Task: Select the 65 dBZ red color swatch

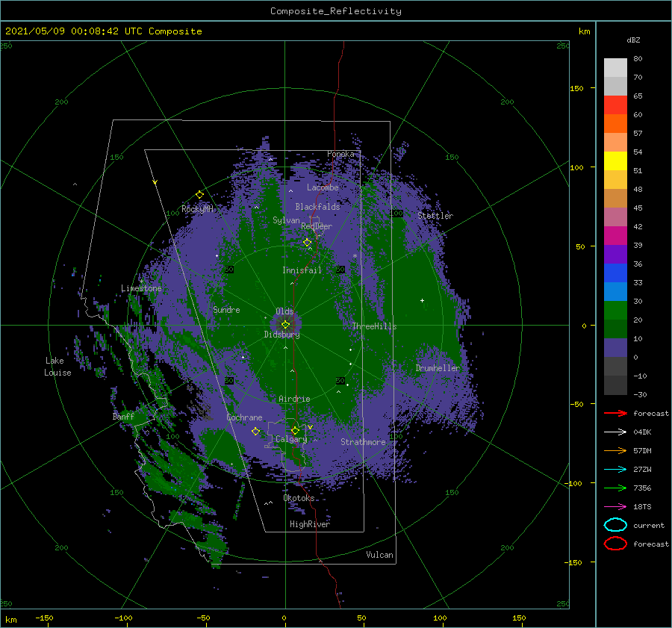Action: [x=615, y=105]
